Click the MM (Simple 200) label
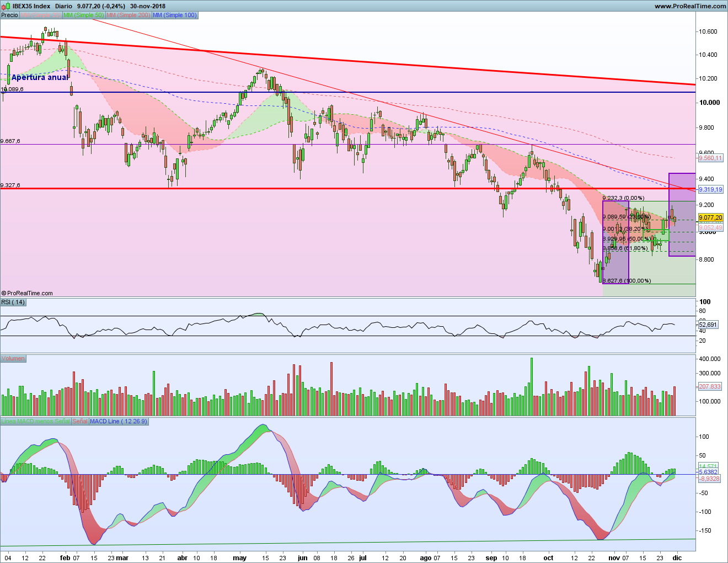The image size is (728, 563). (x=128, y=15)
